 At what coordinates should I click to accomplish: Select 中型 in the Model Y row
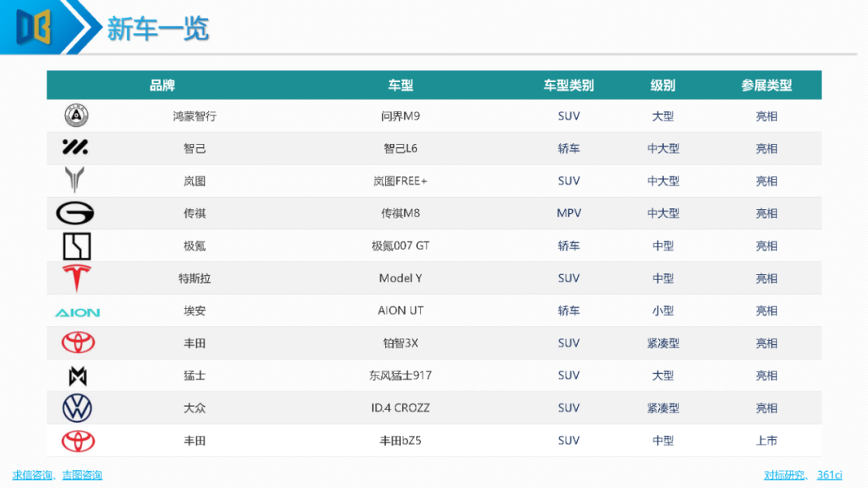(x=662, y=279)
